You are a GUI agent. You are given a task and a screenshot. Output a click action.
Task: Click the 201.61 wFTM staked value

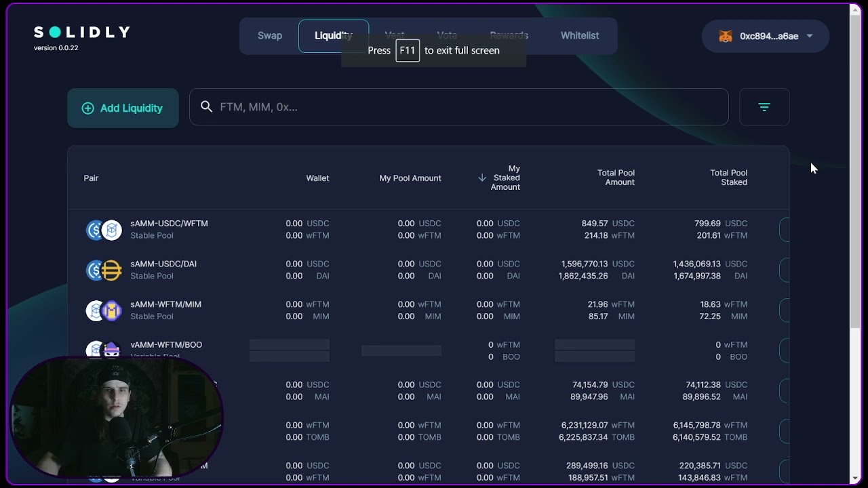pyautogui.click(x=722, y=235)
